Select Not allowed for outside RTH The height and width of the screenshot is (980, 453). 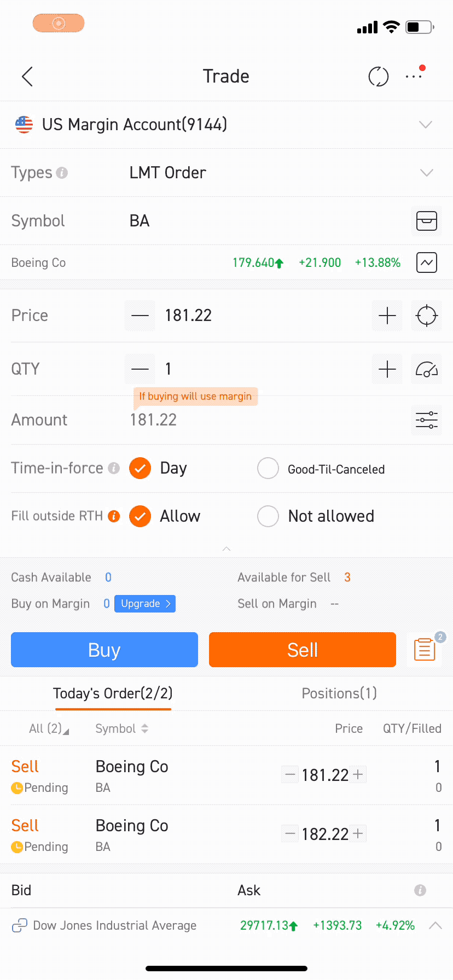pyautogui.click(x=316, y=516)
